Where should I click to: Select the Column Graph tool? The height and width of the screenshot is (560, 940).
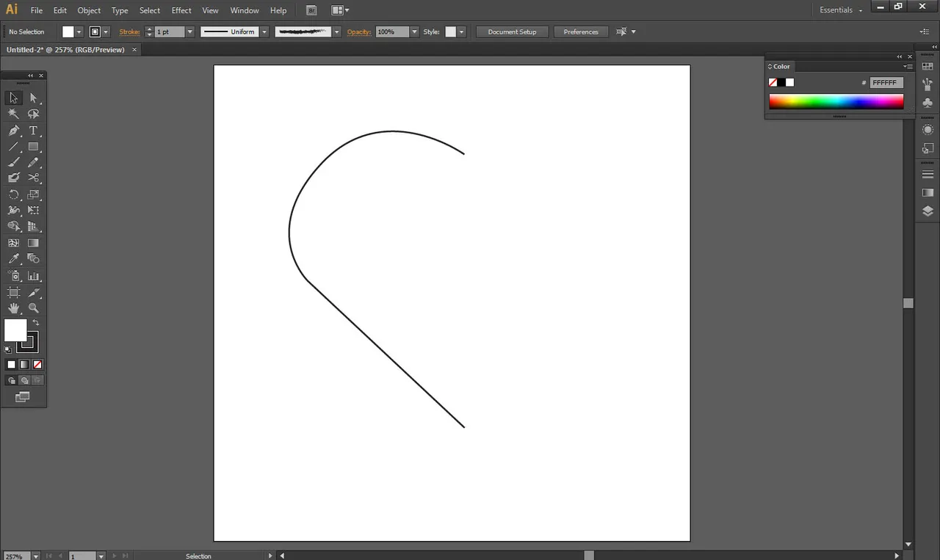(x=33, y=276)
